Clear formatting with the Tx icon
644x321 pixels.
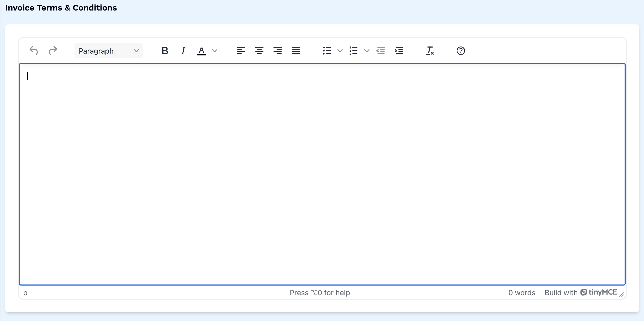[x=430, y=51]
